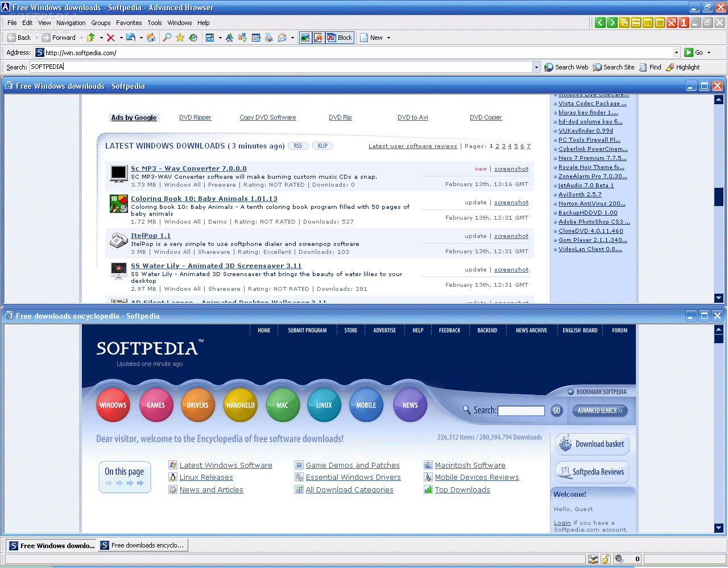The width and height of the screenshot is (728, 568).
Task: Click the red number 1 icon
Action: click(x=684, y=23)
